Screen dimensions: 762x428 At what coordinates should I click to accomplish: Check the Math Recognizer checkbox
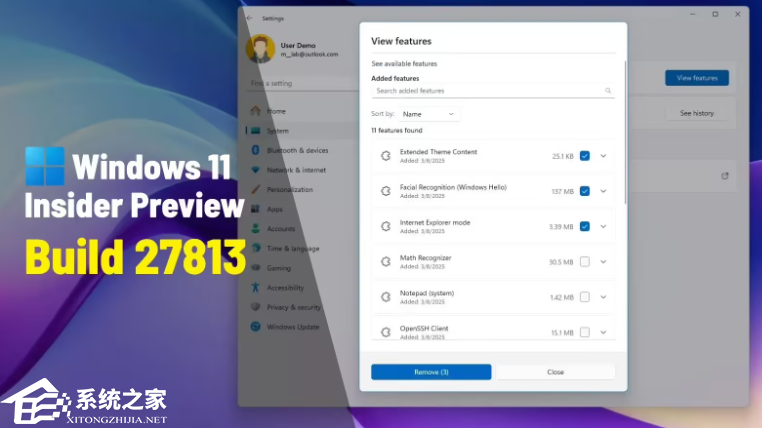pos(585,262)
